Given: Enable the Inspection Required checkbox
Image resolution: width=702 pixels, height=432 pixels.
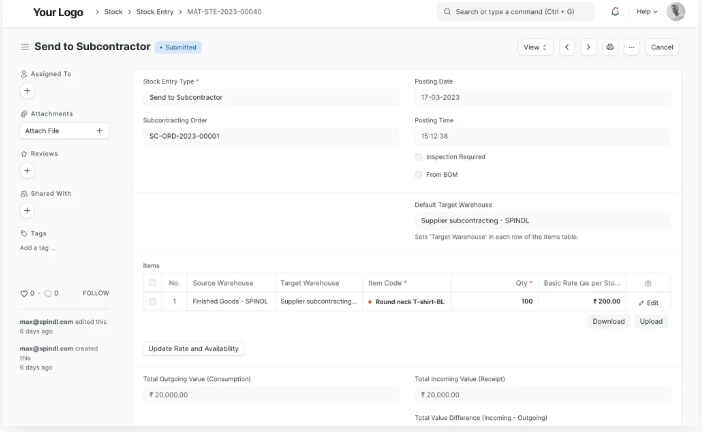Looking at the screenshot, I should coord(419,157).
